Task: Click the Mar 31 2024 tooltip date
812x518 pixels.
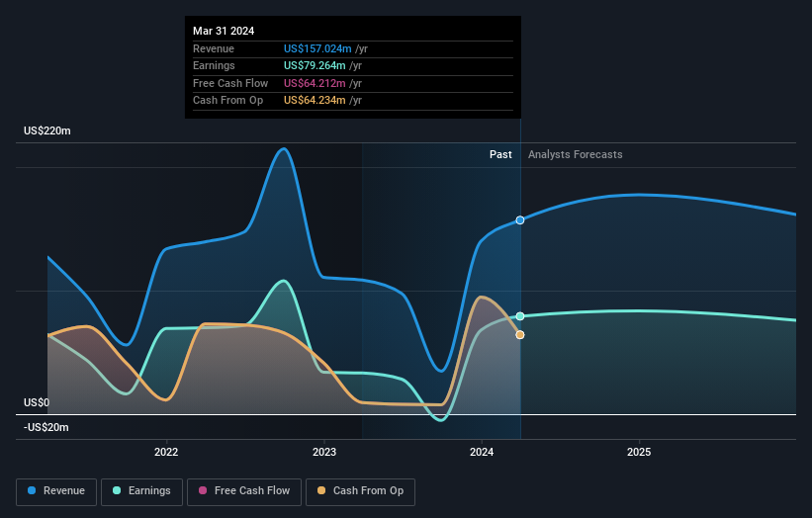Action: 224,31
